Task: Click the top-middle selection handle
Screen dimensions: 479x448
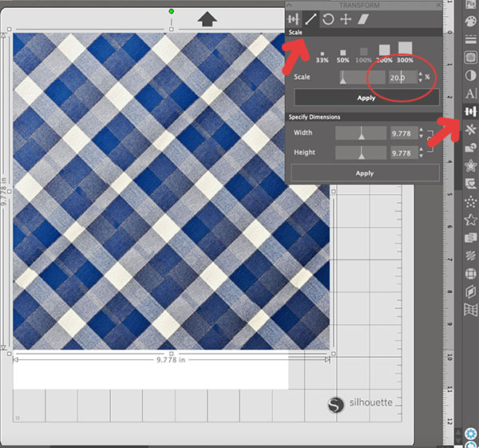Action: 172,29
